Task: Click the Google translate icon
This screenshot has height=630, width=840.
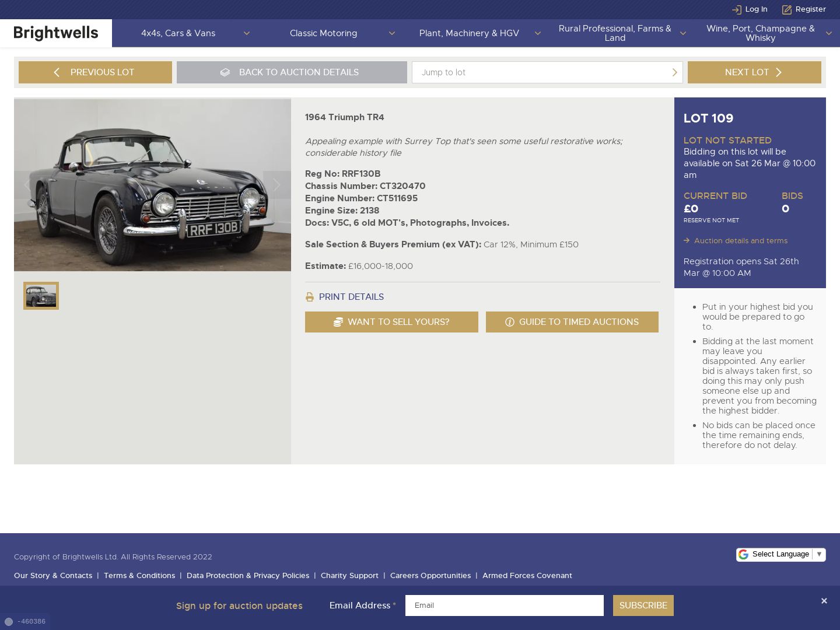Action: pos(743,554)
